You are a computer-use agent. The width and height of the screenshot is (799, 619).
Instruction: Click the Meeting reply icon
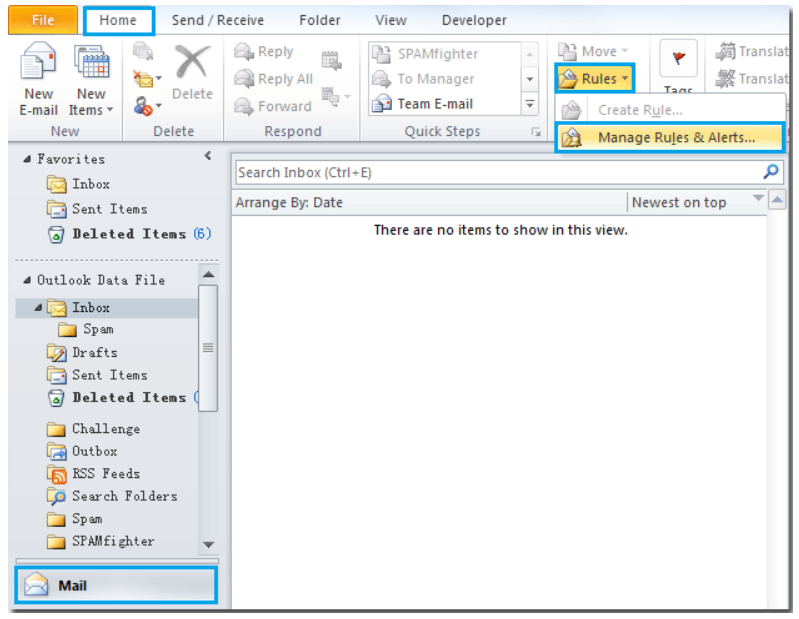pyautogui.click(x=331, y=61)
